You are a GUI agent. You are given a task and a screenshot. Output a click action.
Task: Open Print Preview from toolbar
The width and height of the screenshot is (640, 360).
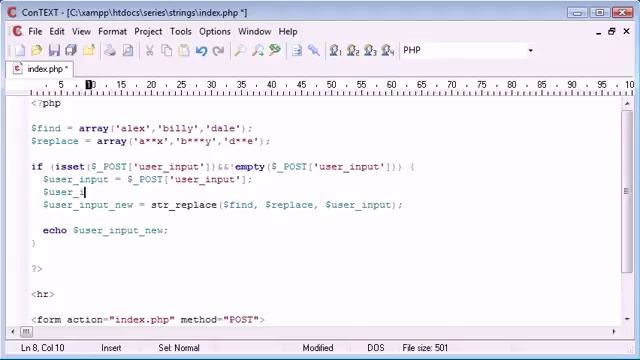coord(128,50)
